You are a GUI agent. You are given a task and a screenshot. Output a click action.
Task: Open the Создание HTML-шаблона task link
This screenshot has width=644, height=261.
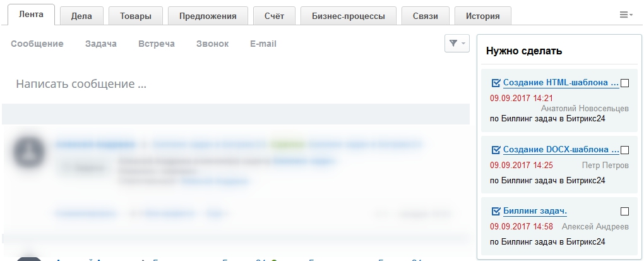click(x=561, y=83)
